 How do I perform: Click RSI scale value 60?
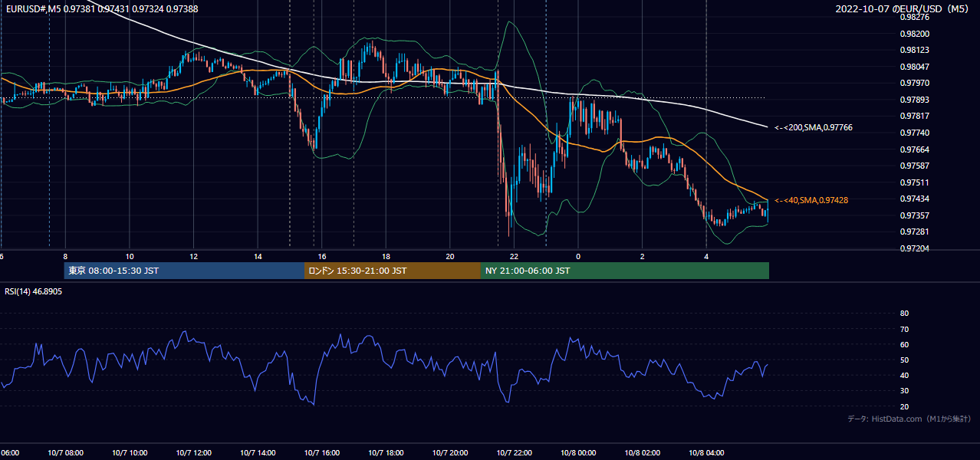click(904, 344)
